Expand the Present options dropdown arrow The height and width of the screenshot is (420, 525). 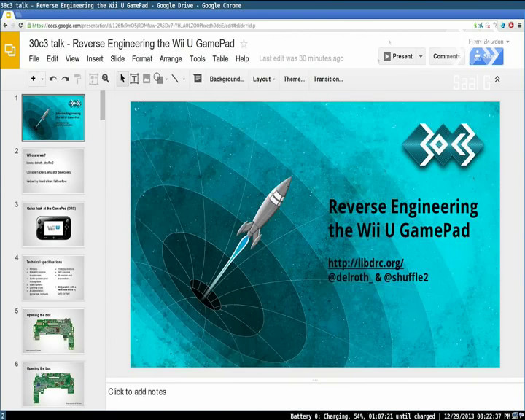pos(421,56)
